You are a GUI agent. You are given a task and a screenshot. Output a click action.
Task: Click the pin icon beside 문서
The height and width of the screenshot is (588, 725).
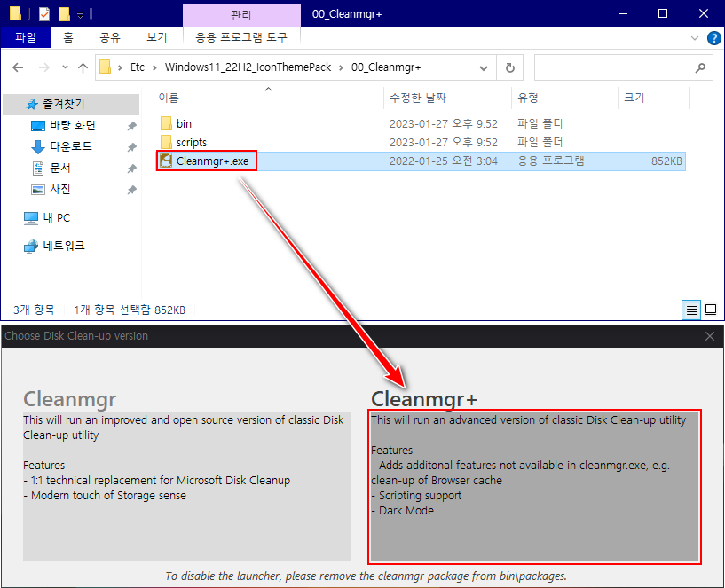coord(131,169)
